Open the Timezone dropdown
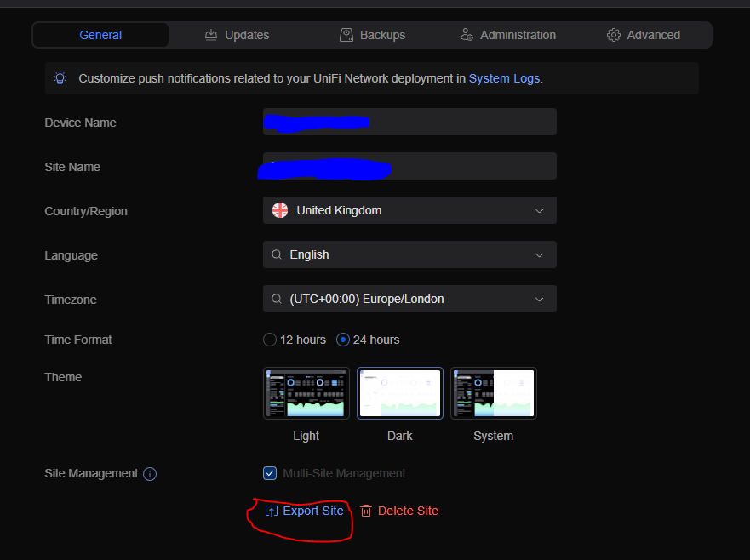The width and height of the screenshot is (750, 560). [409, 299]
